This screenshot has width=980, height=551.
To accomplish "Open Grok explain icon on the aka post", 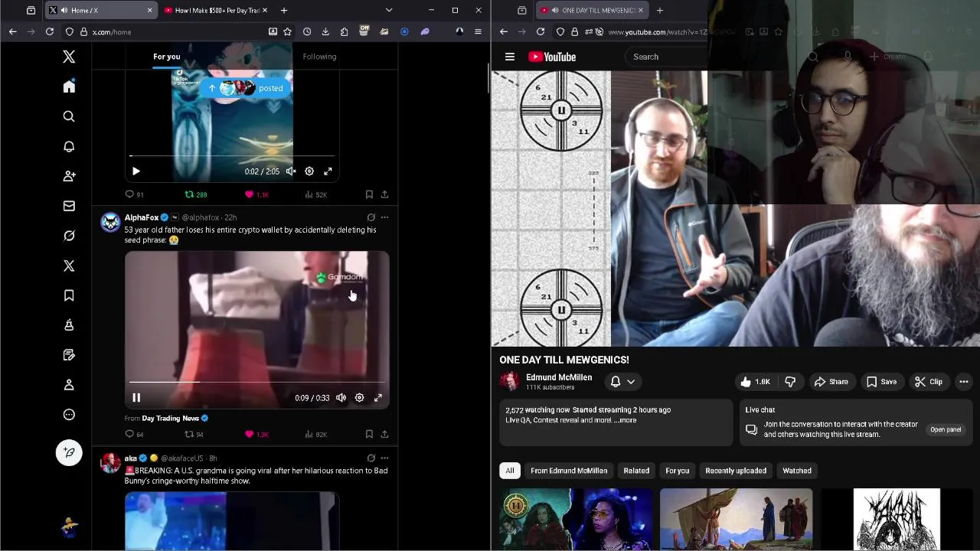I will [371, 458].
